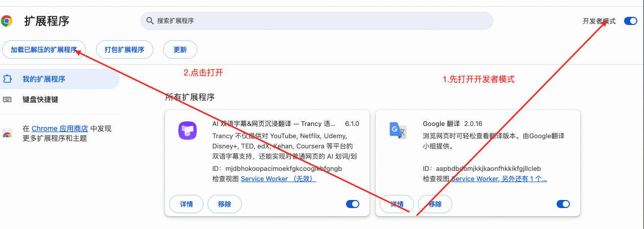The width and height of the screenshot is (644, 229).
Task: Toggle 开发者模式 switch off
Action: (630, 21)
